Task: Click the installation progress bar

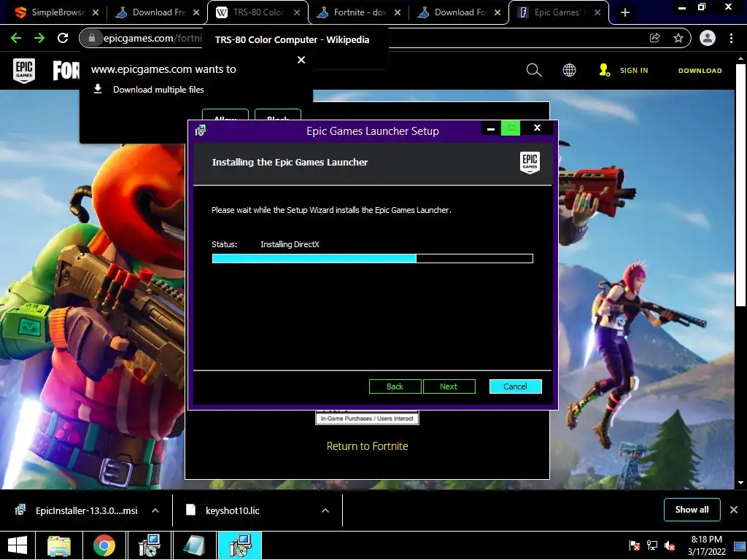Action: [373, 259]
